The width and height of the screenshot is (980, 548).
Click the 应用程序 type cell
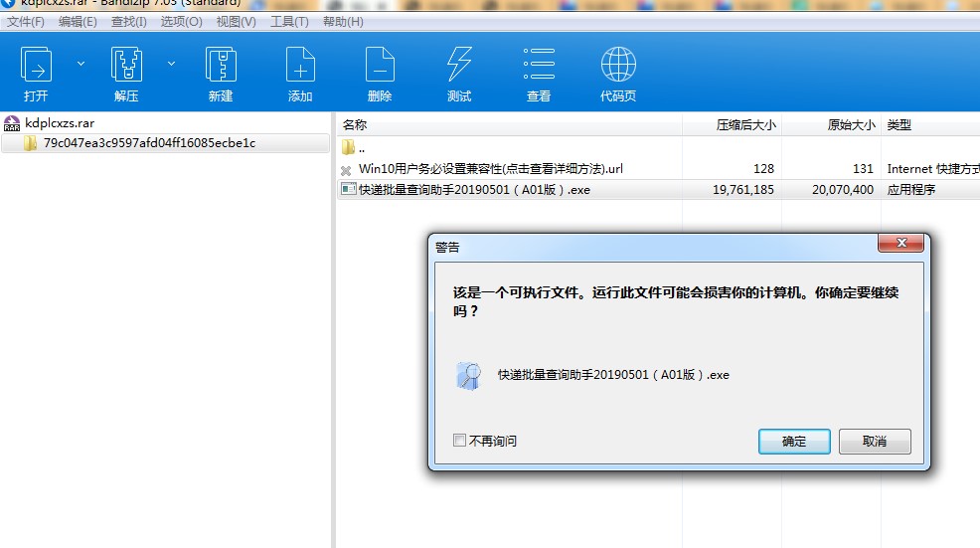click(911, 190)
